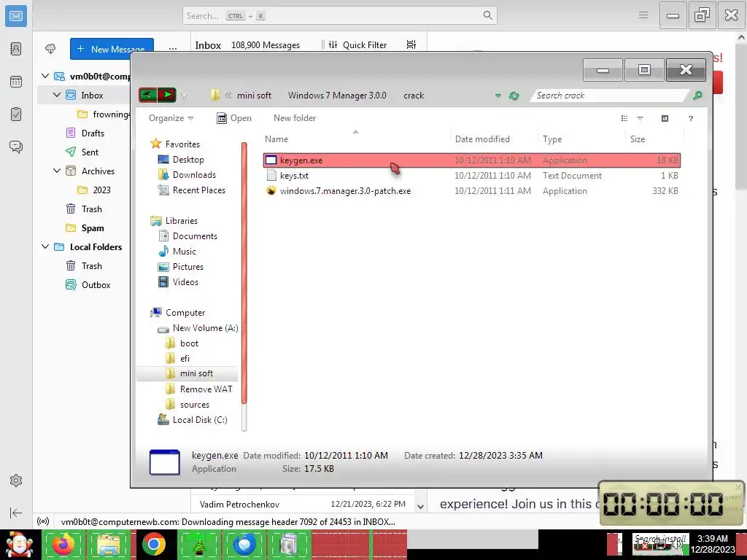Collapse the Archives folder expander
The width and height of the screenshot is (747, 560).
click(x=57, y=171)
